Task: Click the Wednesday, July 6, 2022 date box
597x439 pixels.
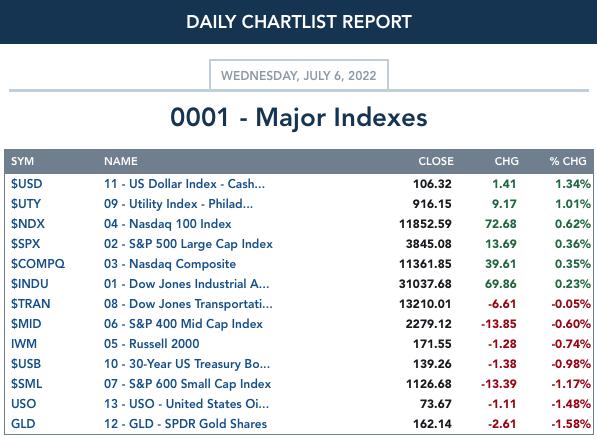Action: point(299,75)
